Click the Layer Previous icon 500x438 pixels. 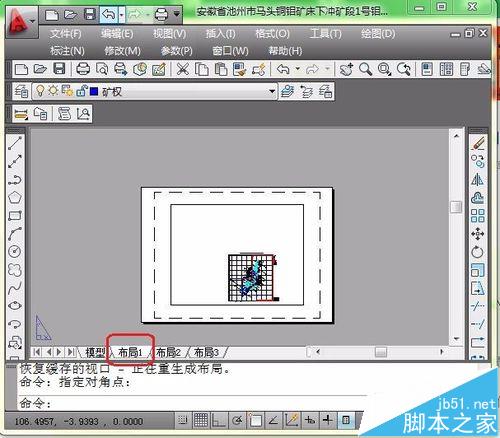(x=306, y=91)
